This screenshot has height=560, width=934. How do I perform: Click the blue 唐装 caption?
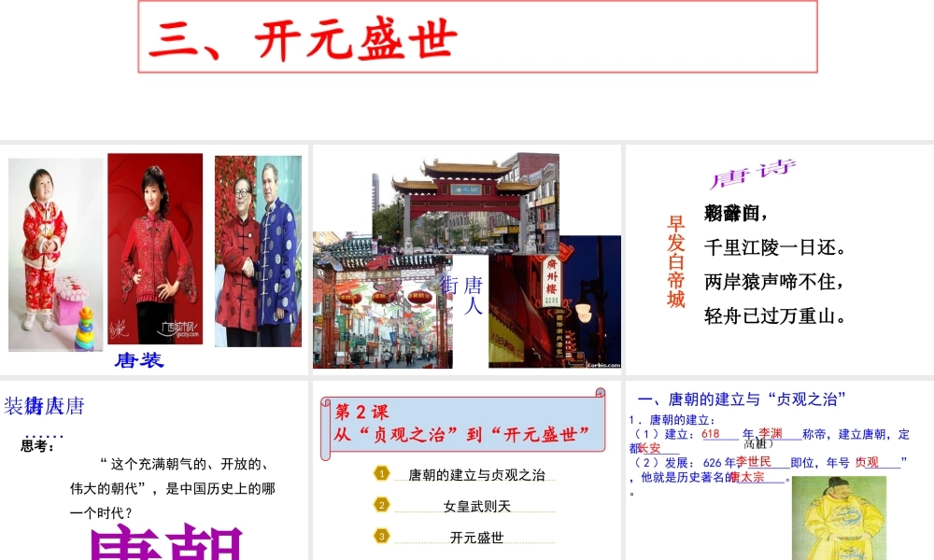tap(139, 360)
